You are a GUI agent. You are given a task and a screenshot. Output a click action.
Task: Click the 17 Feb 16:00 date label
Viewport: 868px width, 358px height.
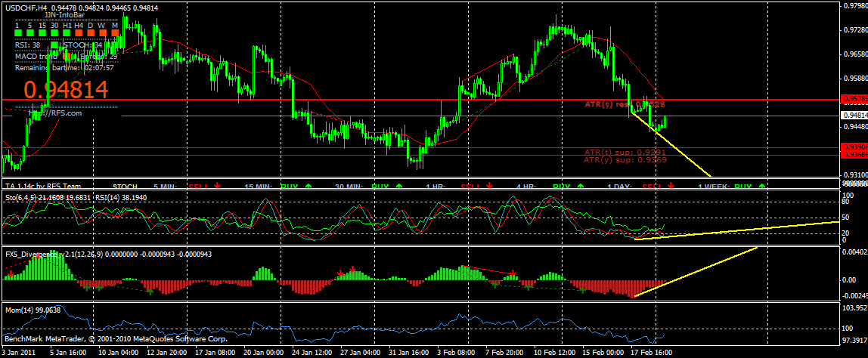click(652, 352)
